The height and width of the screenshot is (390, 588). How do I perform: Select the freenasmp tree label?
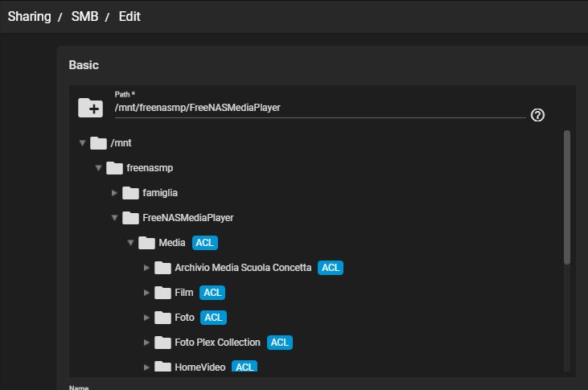(150, 168)
